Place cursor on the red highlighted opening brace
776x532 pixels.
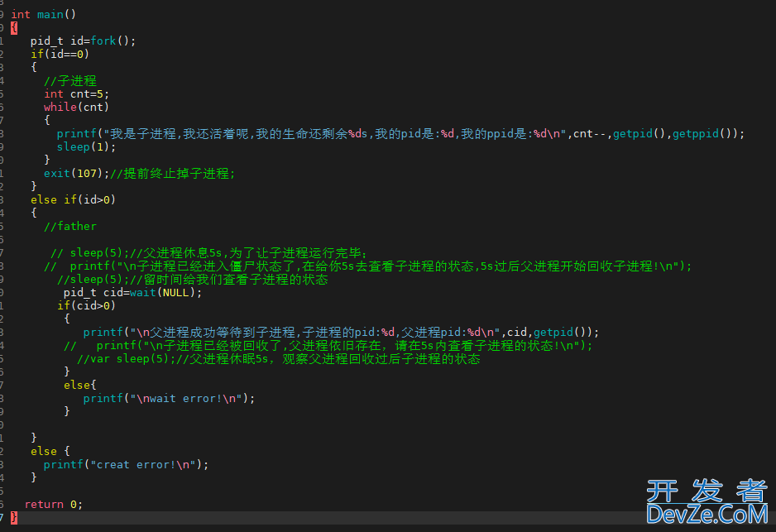click(x=14, y=27)
